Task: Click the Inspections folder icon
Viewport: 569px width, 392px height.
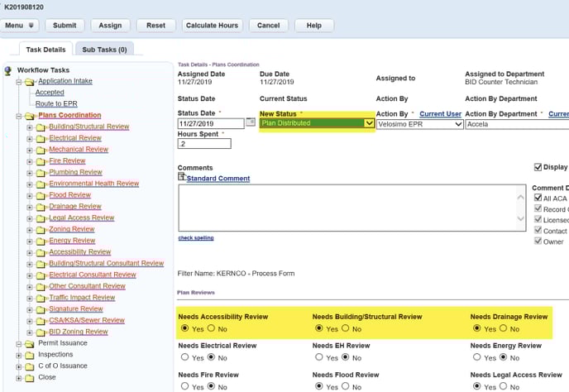Action: point(28,355)
